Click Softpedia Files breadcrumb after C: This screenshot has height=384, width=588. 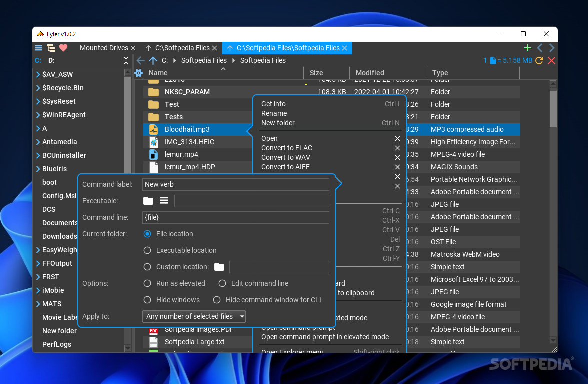coord(204,60)
